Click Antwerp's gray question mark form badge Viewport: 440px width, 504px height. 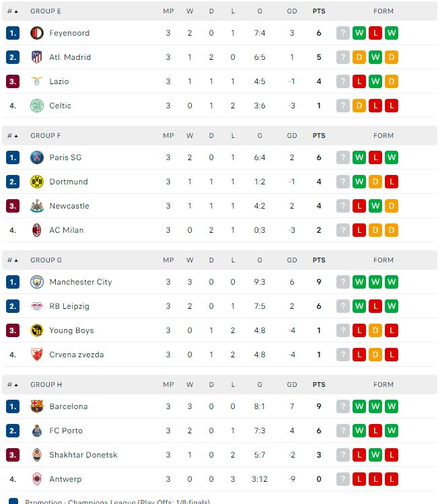coord(343,479)
